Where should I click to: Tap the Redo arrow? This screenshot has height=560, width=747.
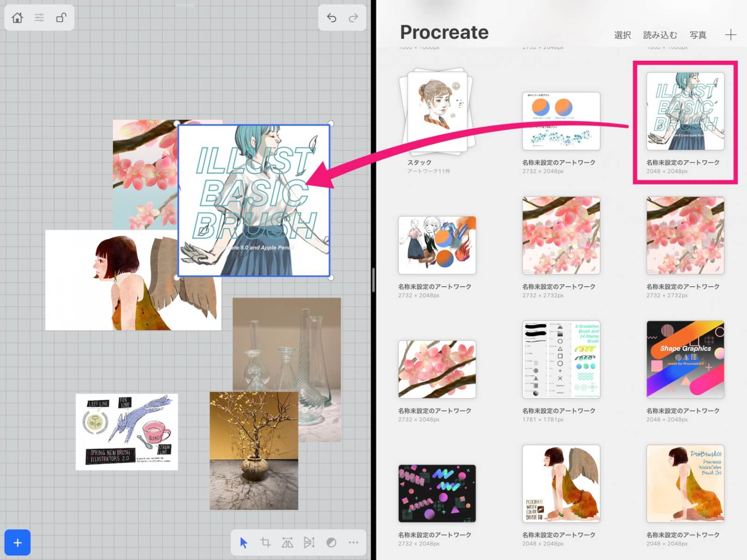[x=353, y=17]
